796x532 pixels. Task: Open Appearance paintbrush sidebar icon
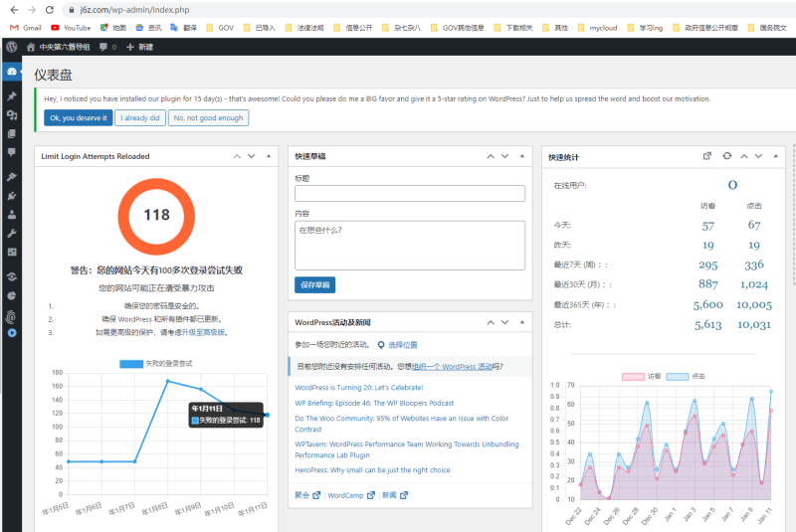point(12,177)
